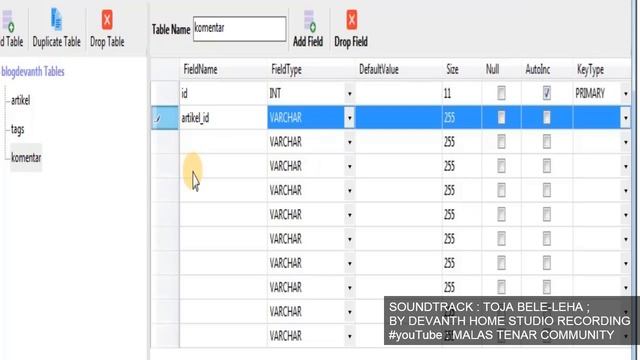Open KeyType dropdown in third field row
640x360 pixels.
point(625,142)
